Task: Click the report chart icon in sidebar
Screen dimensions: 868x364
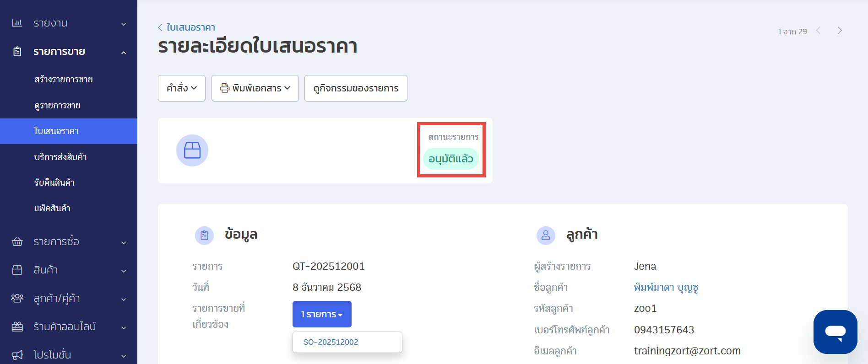Action: click(x=17, y=23)
